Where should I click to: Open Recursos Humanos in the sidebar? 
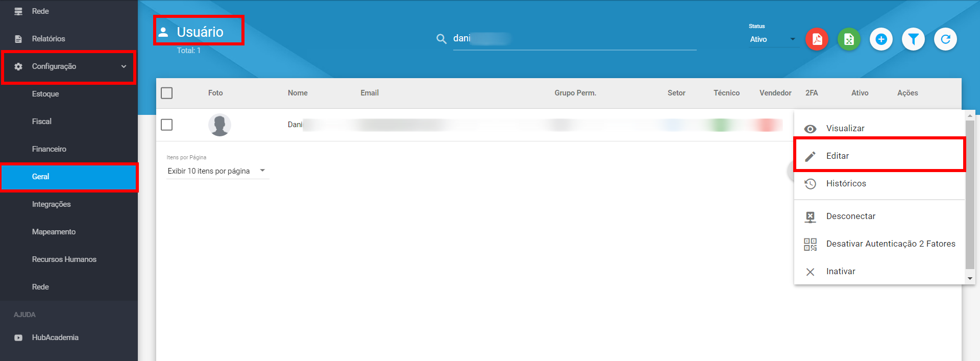coord(69,259)
